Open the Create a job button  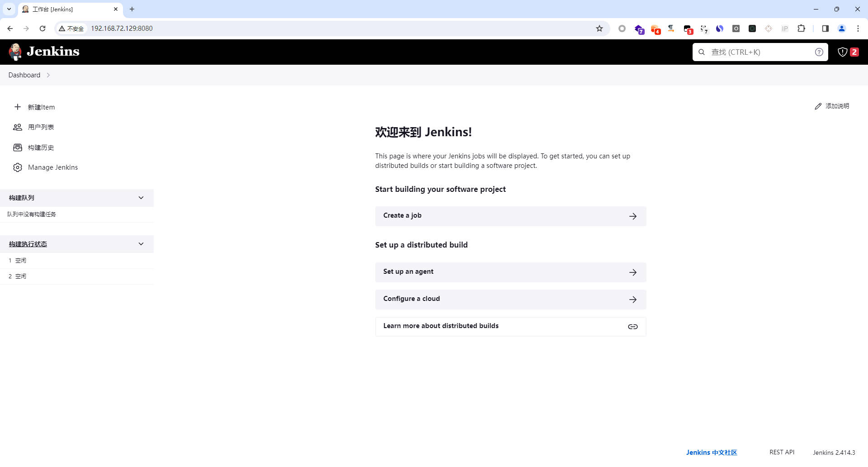tap(510, 216)
